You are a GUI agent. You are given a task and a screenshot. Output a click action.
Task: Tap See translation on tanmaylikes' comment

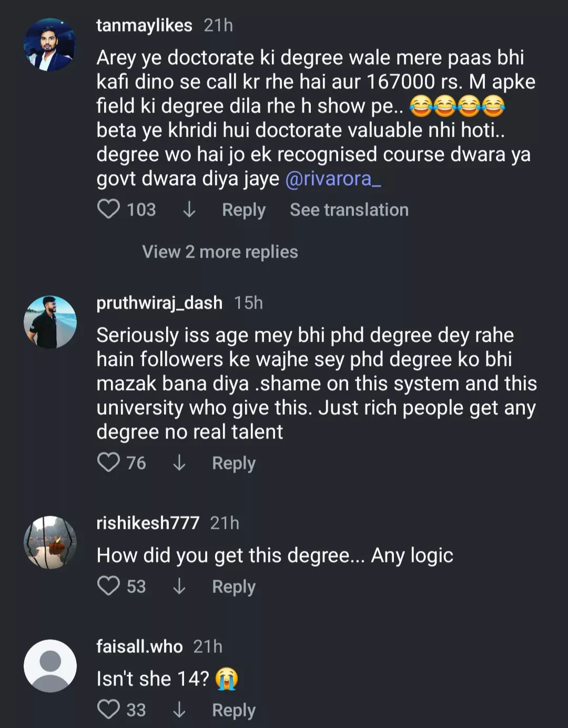tap(349, 210)
